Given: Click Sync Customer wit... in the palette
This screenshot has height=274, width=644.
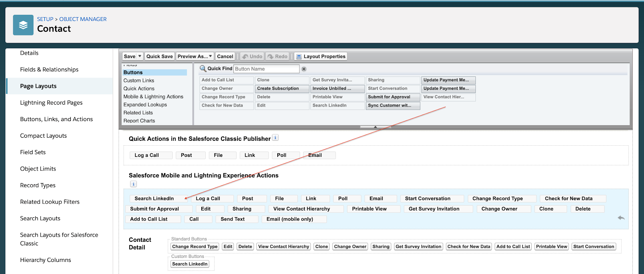Looking at the screenshot, I should tap(393, 105).
